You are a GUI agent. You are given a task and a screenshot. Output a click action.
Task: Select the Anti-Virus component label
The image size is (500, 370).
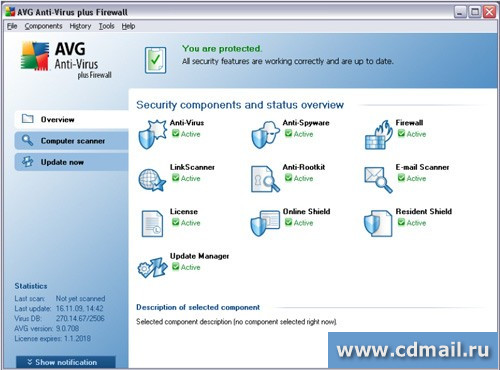pyautogui.click(x=187, y=123)
